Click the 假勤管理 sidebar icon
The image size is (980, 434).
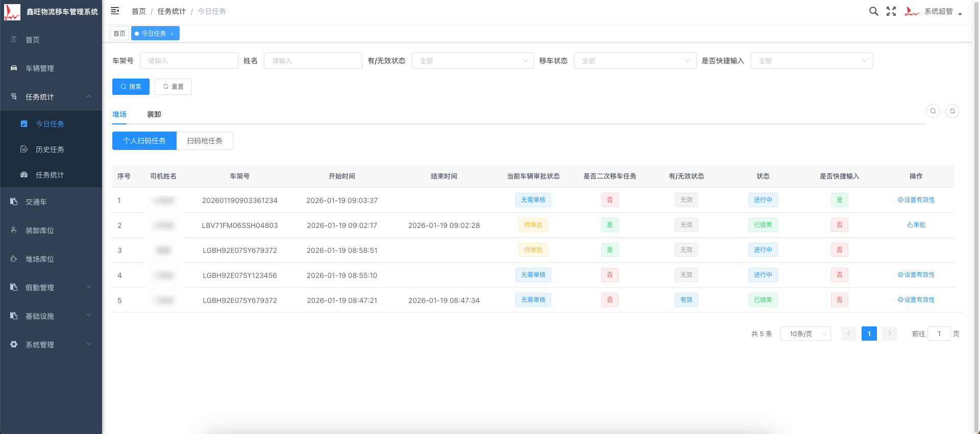click(14, 287)
